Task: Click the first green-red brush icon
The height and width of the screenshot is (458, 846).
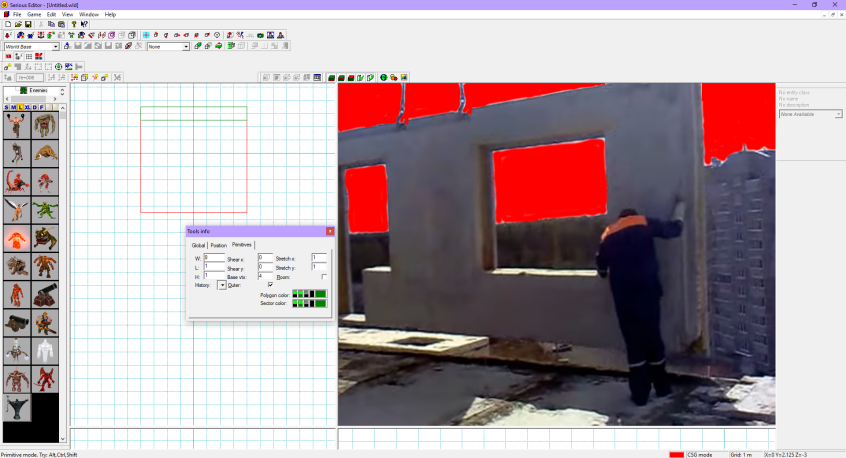Action: (331, 78)
